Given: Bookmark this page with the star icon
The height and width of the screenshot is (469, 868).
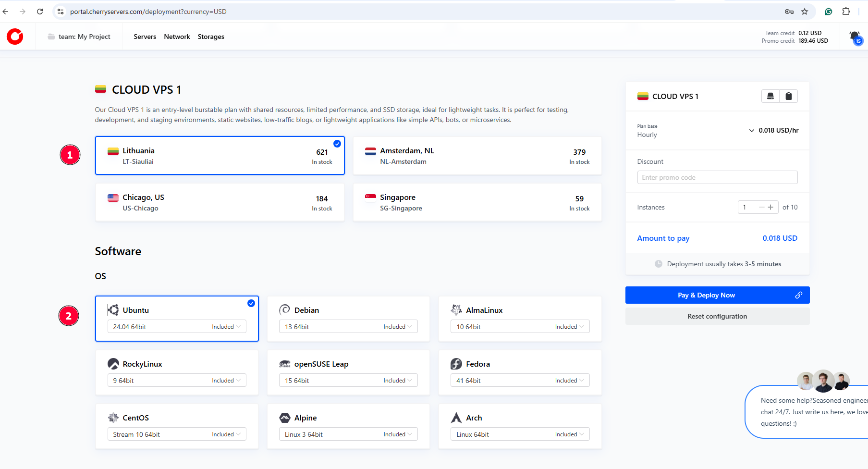Looking at the screenshot, I should point(805,12).
